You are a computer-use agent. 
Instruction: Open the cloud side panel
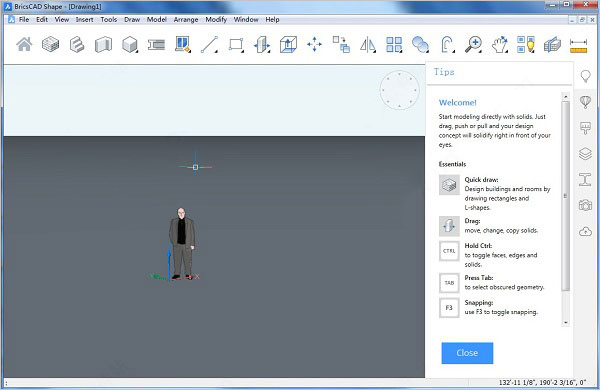coord(585,231)
